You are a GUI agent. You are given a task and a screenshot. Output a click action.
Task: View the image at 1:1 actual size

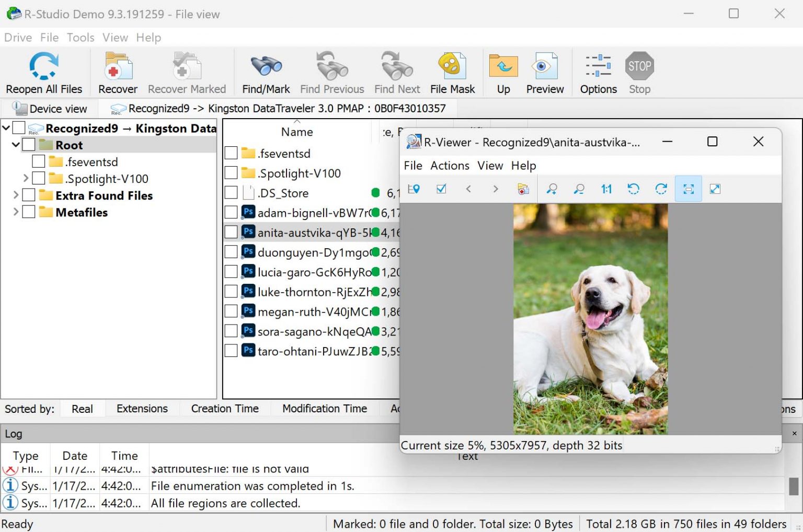click(606, 189)
